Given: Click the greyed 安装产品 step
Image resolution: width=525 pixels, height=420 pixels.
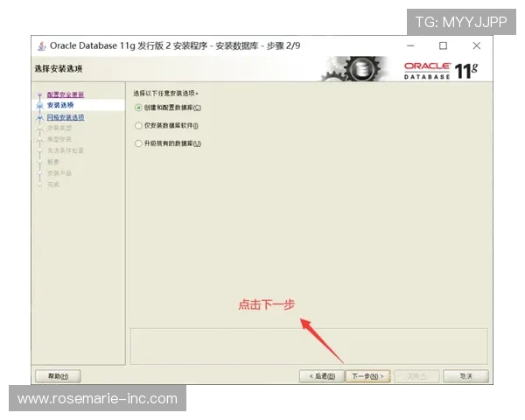Looking at the screenshot, I should 59,173.
